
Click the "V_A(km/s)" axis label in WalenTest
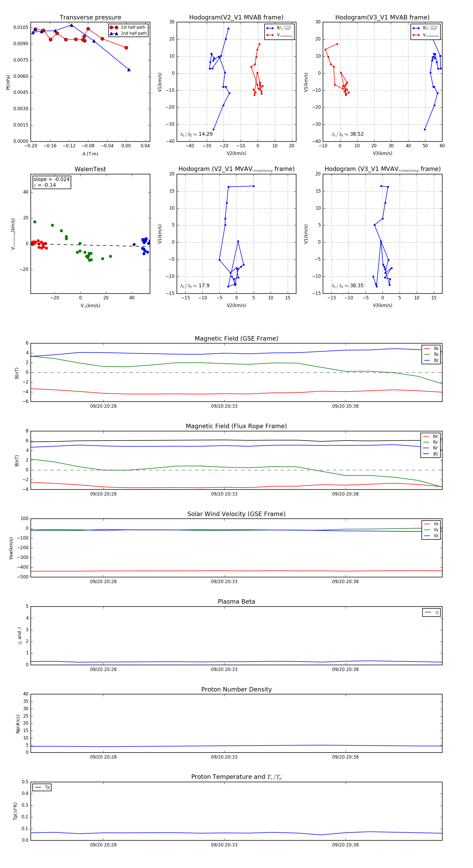point(90,306)
